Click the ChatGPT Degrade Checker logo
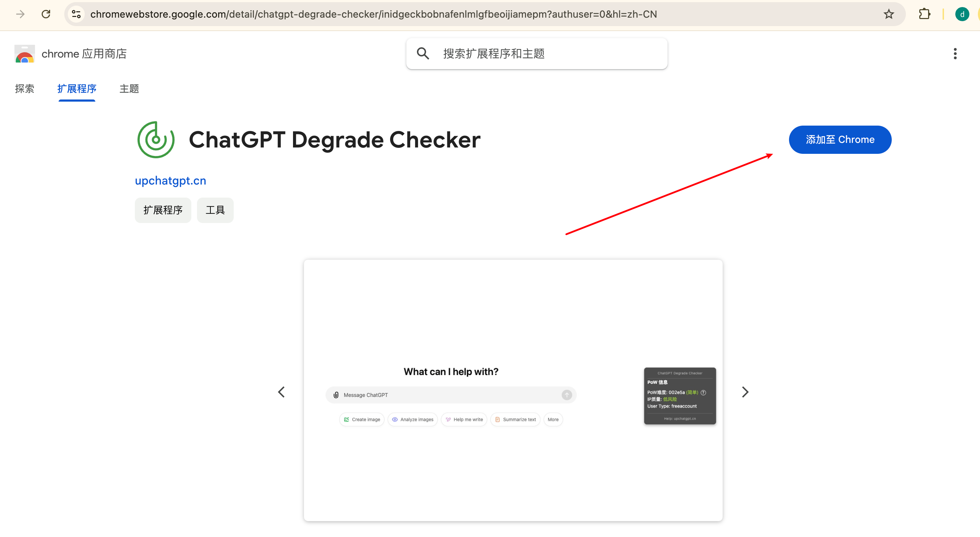 coord(156,140)
